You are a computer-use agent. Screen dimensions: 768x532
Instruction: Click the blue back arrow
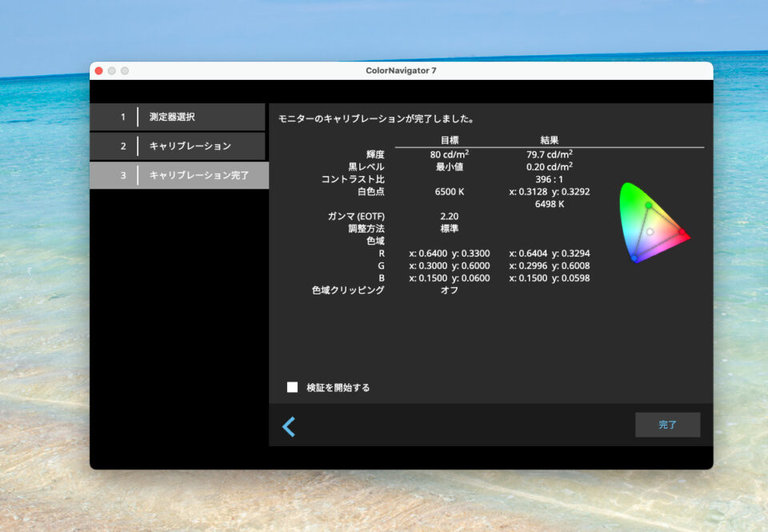[289, 426]
